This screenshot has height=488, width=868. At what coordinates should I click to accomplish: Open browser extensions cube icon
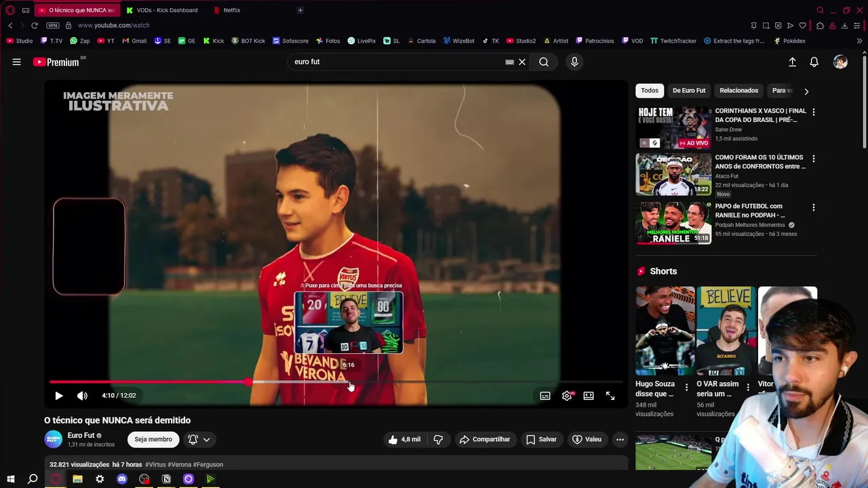(821, 26)
